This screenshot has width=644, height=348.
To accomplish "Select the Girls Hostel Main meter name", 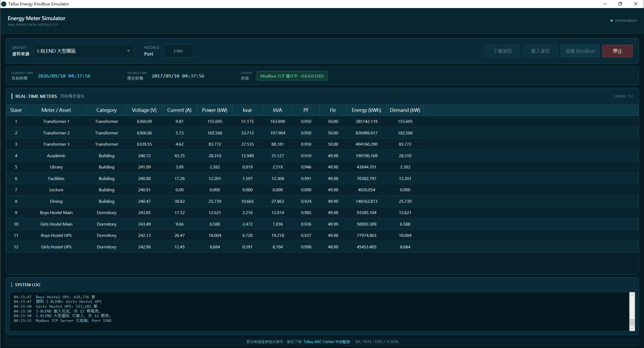I will 56,224.
